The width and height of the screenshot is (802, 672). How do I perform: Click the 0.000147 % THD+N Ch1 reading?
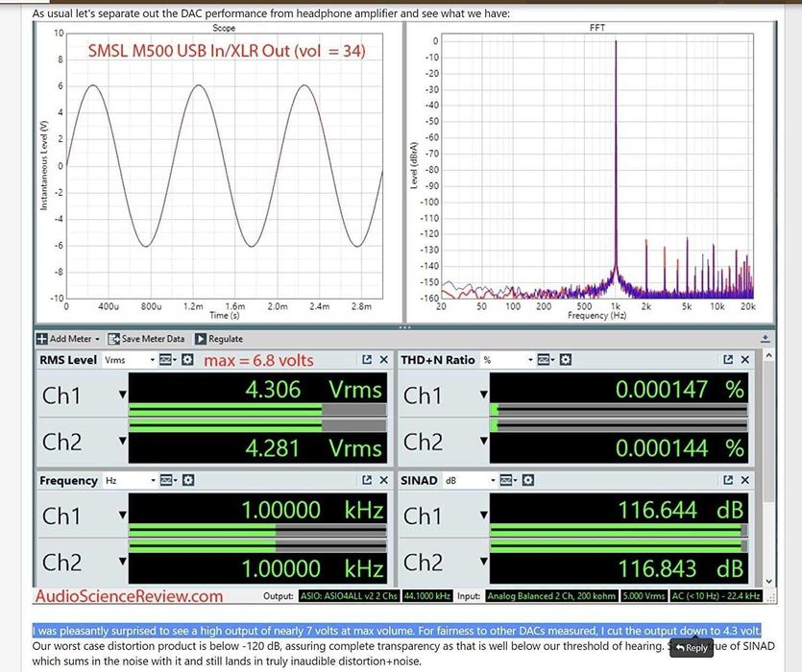click(679, 389)
